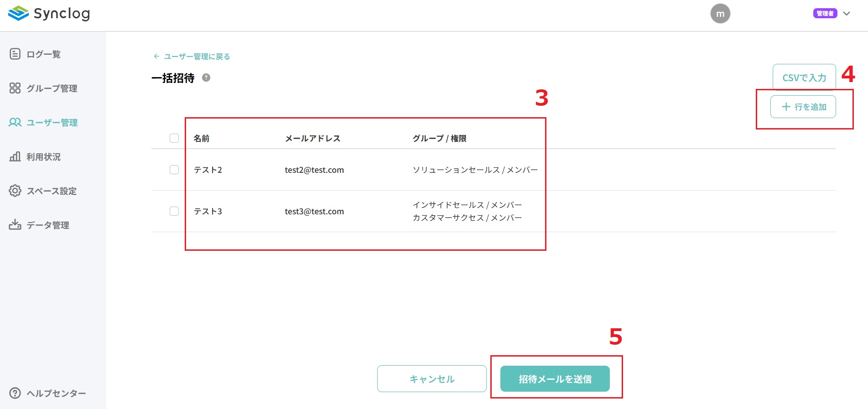Open データ管理 download icon

tap(15, 224)
